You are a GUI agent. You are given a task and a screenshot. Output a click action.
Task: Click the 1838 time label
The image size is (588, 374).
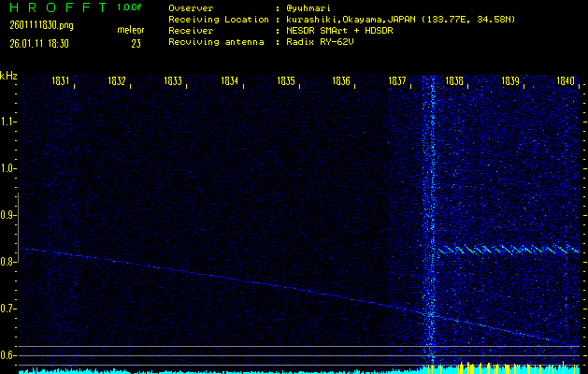[x=453, y=82]
